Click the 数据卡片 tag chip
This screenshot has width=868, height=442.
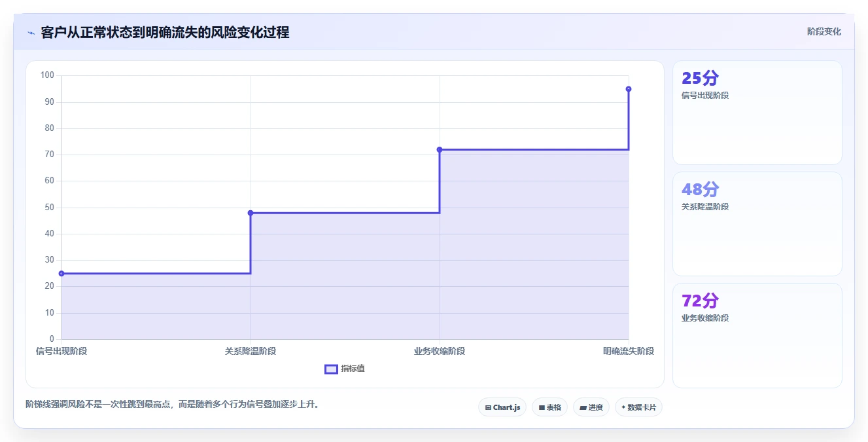click(x=638, y=407)
